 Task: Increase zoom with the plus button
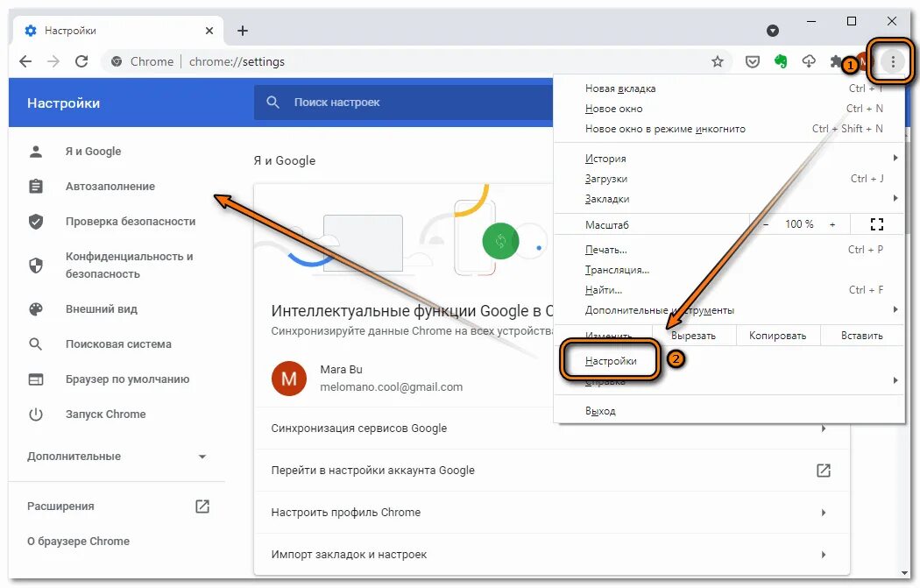pos(832,224)
